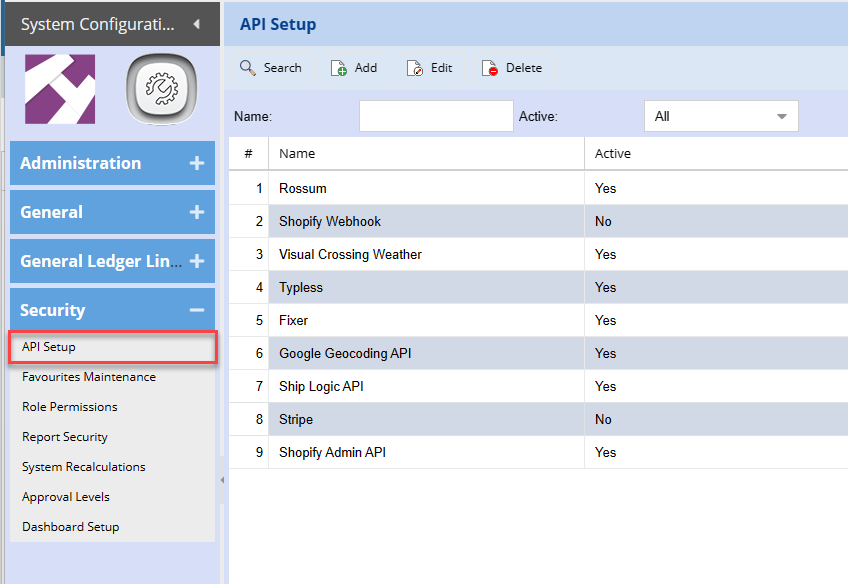Viewport: 848px width, 584px height.
Task: Click the Name filter text field
Action: click(436, 116)
